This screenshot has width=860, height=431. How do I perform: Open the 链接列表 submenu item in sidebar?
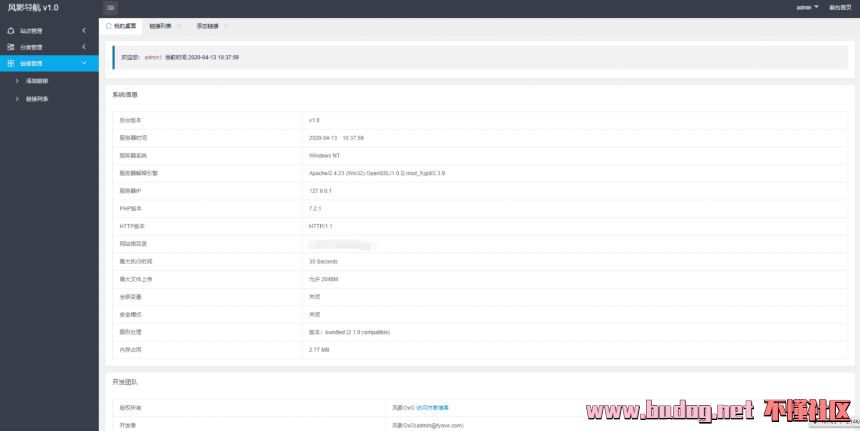[x=37, y=99]
